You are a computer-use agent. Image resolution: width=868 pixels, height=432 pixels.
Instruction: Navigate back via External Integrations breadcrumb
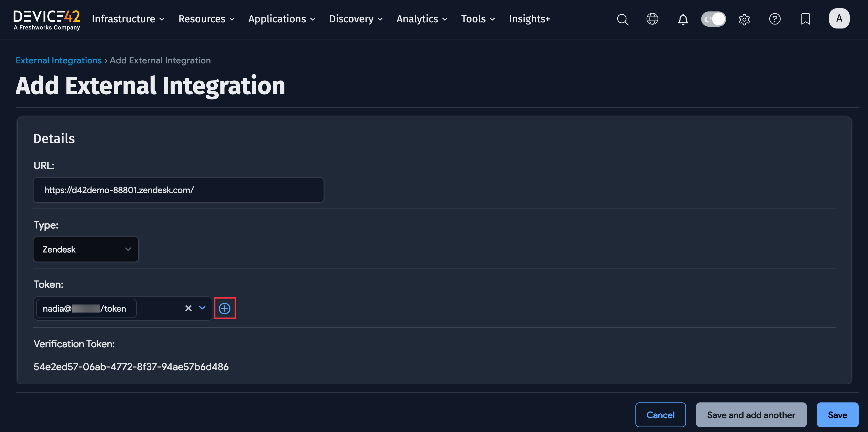[58, 60]
